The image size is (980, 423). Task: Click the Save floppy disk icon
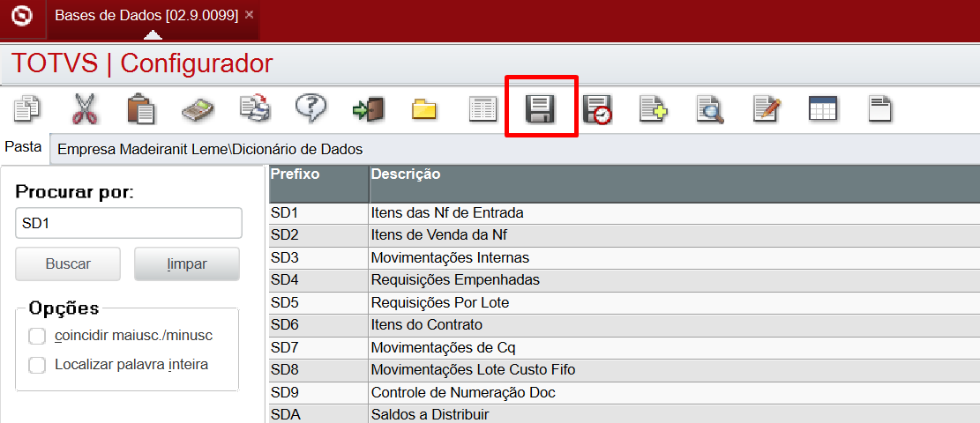540,109
